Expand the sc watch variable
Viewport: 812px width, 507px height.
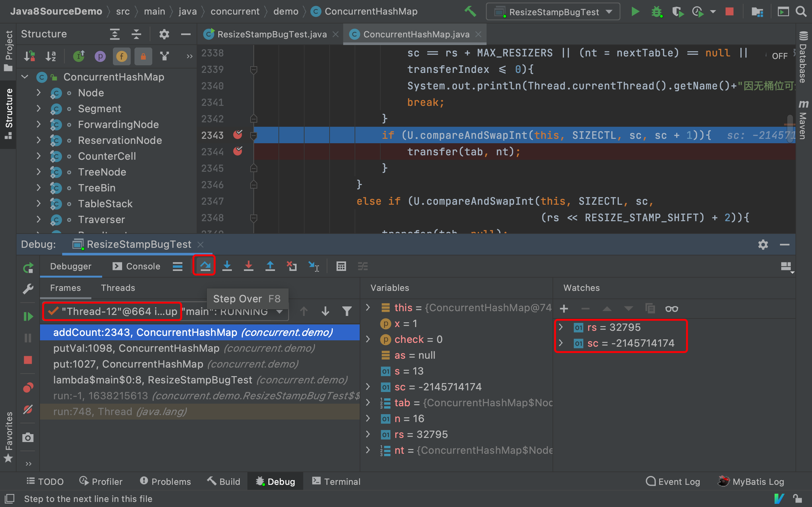click(x=562, y=343)
